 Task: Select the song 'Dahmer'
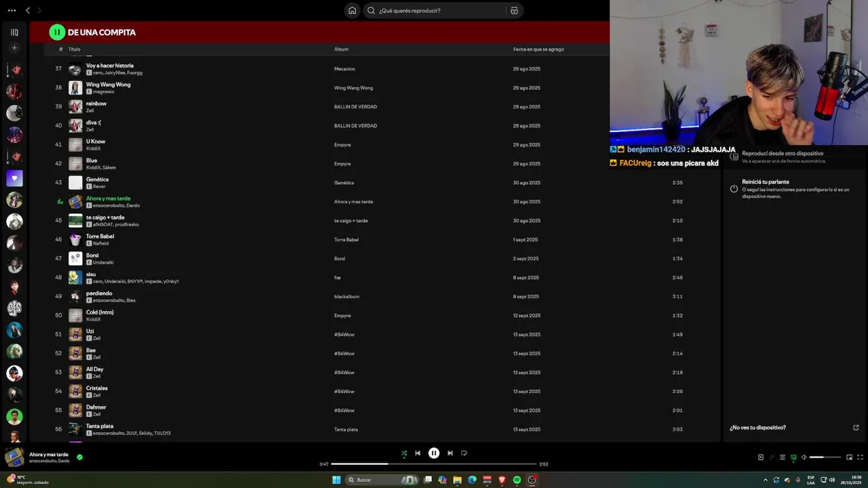click(96, 407)
